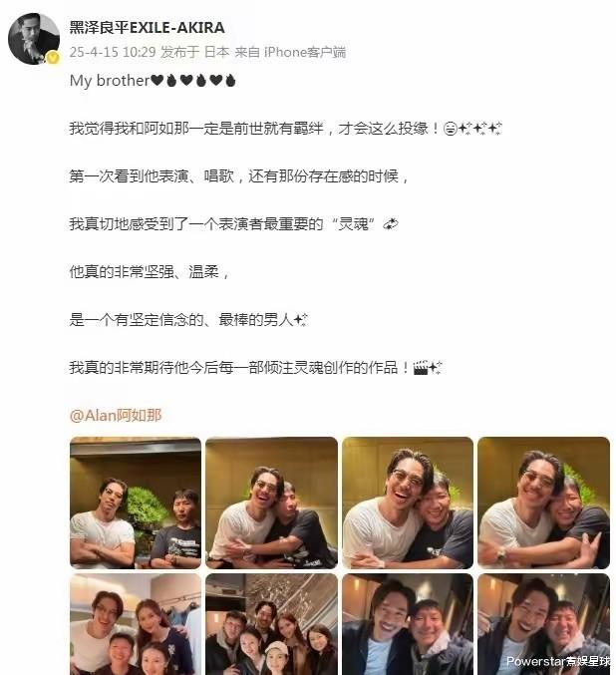
Task: Open the @Alan阿如那 mention link
Action: (116, 416)
